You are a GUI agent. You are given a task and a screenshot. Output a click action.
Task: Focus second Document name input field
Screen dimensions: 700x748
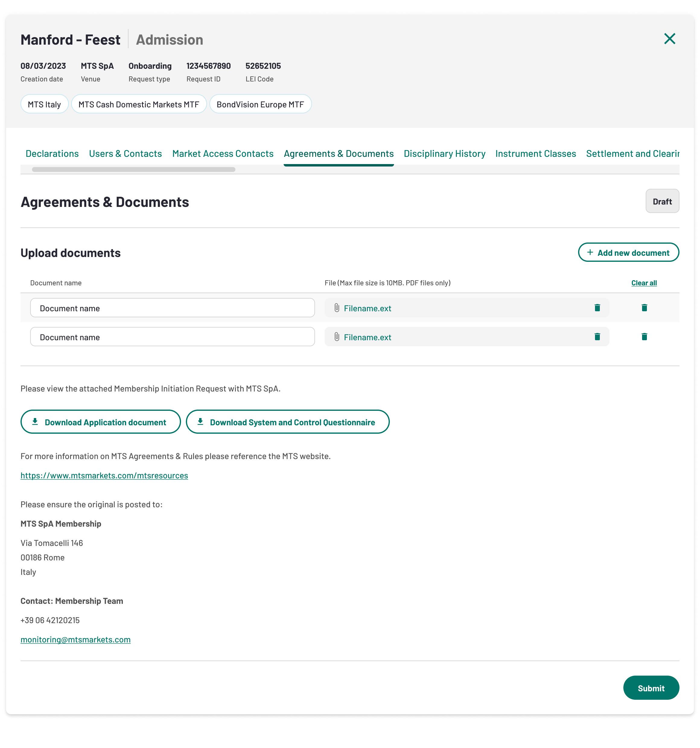[x=172, y=337]
